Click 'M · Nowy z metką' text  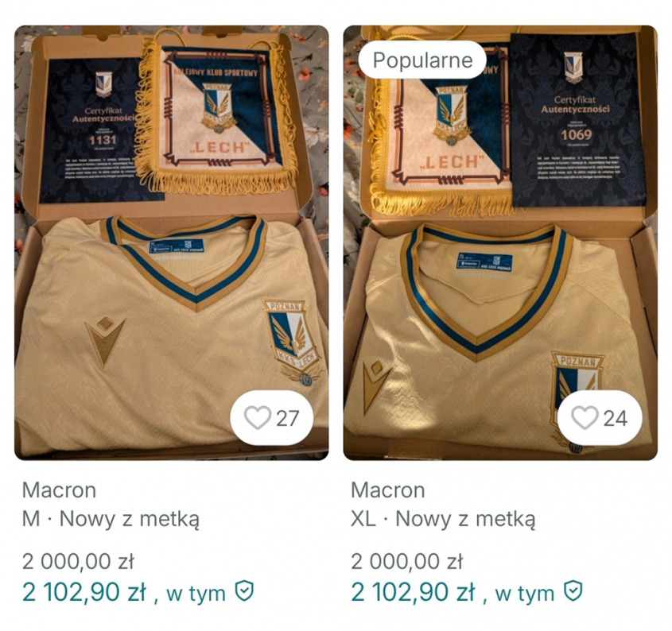click(x=111, y=519)
